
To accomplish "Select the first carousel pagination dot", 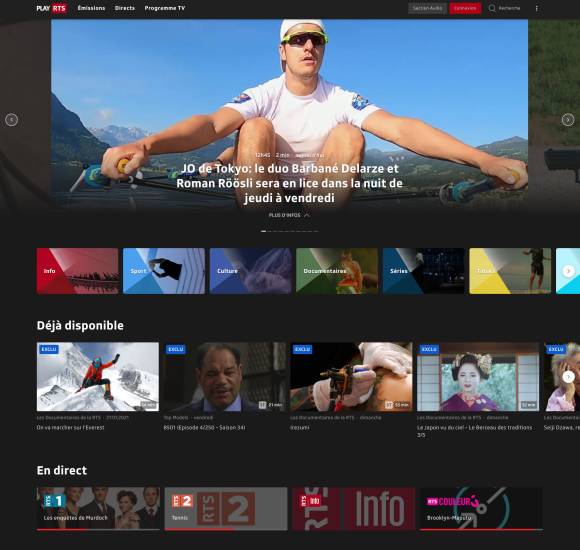I will [x=263, y=231].
